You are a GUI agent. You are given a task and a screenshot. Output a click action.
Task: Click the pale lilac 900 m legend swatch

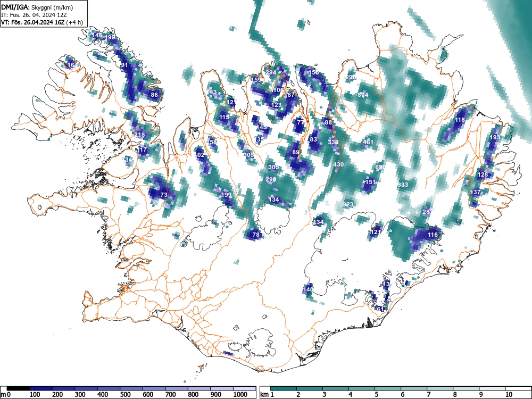[x=222, y=388]
